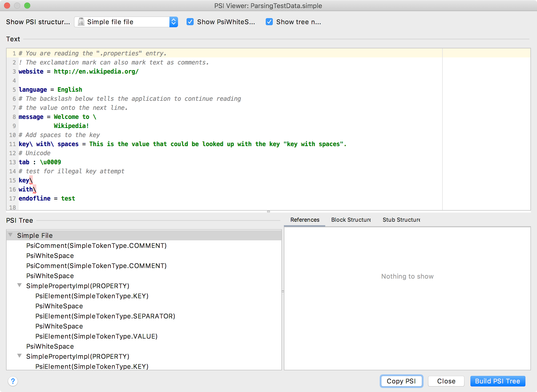Select the first PsiComment(SimpleTokenType.COMMENT) row
This screenshot has height=392, width=537.
[x=144, y=246]
